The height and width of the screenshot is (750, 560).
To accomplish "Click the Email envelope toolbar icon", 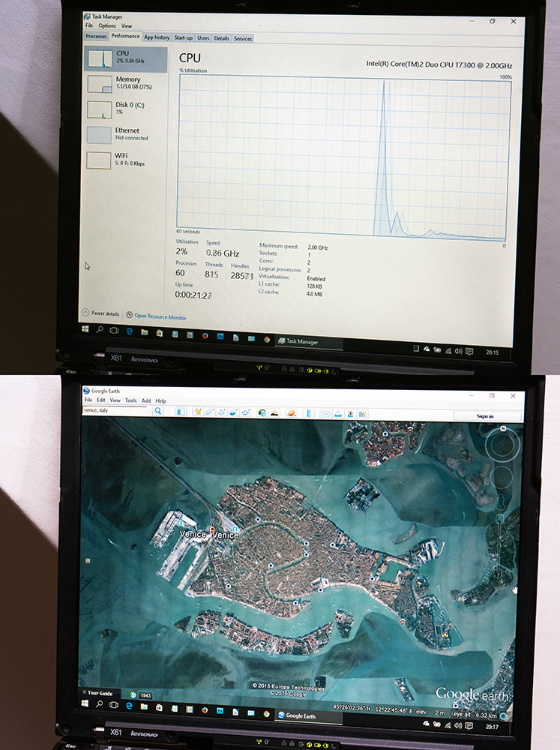I will pyautogui.click(x=325, y=414).
